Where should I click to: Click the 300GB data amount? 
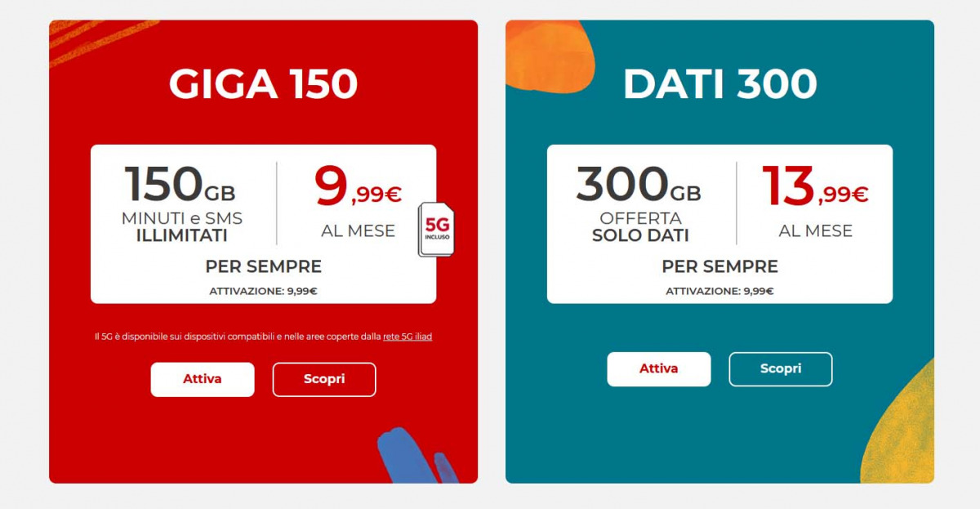(638, 185)
